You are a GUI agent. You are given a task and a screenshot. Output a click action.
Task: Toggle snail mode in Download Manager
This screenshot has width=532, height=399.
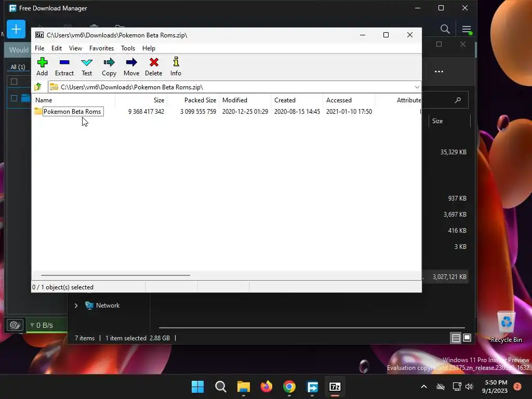(x=15, y=325)
